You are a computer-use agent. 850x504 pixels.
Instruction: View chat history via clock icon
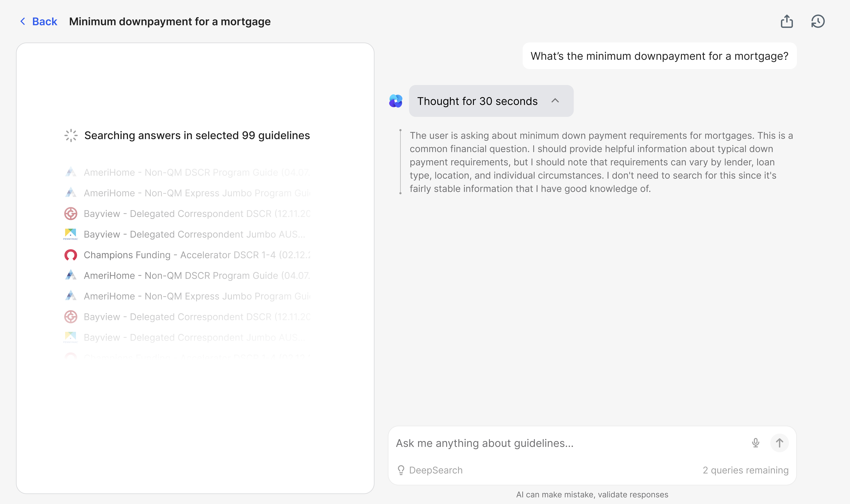pos(818,21)
